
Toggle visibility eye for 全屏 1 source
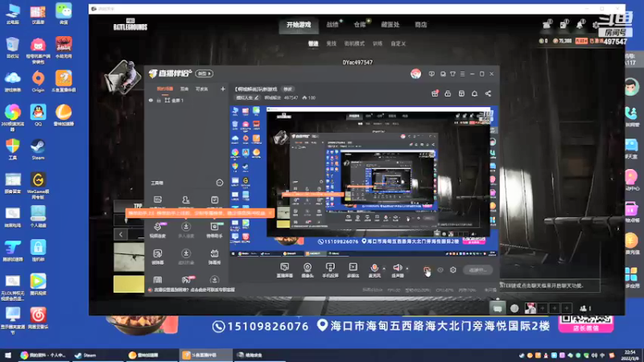click(151, 100)
